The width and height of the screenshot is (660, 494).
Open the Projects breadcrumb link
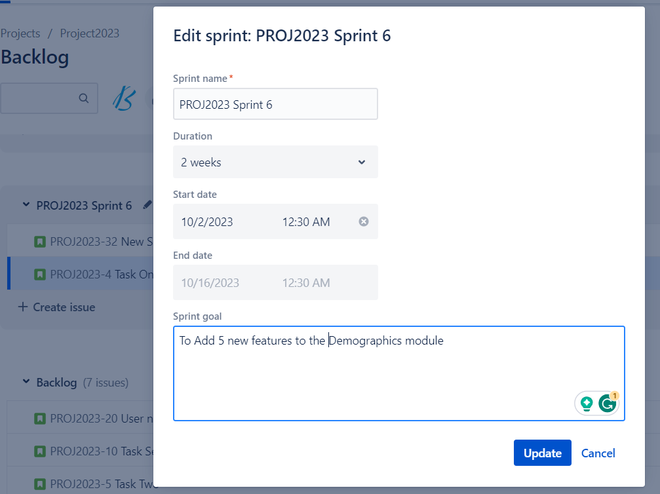pos(20,33)
